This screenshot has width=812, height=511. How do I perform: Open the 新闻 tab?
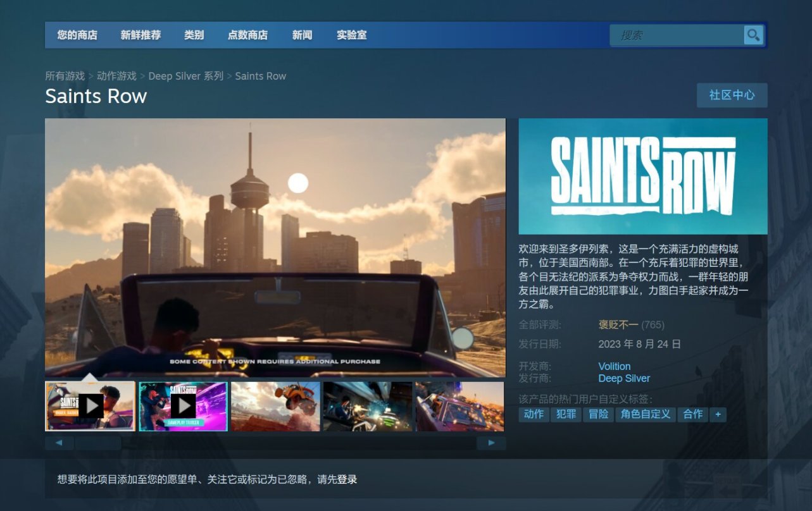tap(302, 35)
